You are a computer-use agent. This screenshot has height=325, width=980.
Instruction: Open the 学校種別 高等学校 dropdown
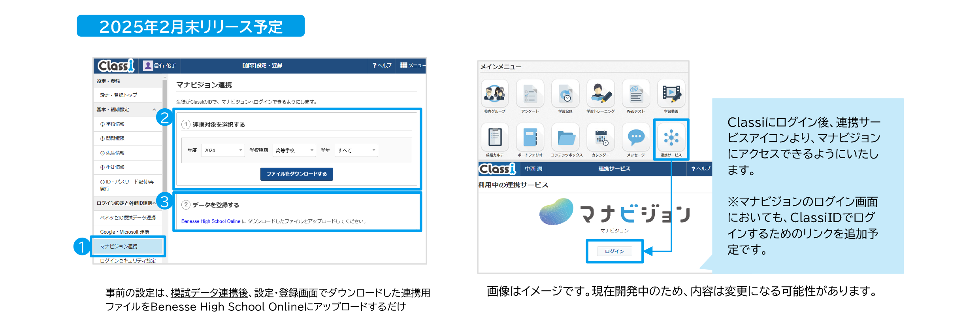(294, 150)
